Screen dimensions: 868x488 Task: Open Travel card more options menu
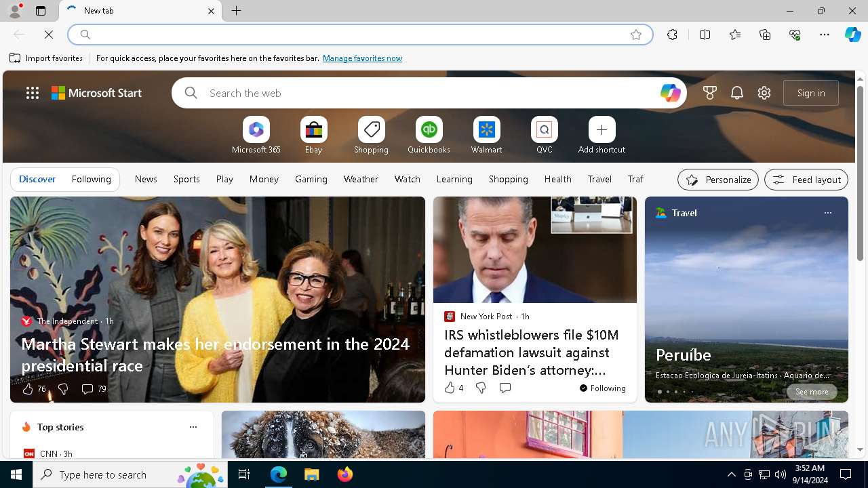(827, 213)
